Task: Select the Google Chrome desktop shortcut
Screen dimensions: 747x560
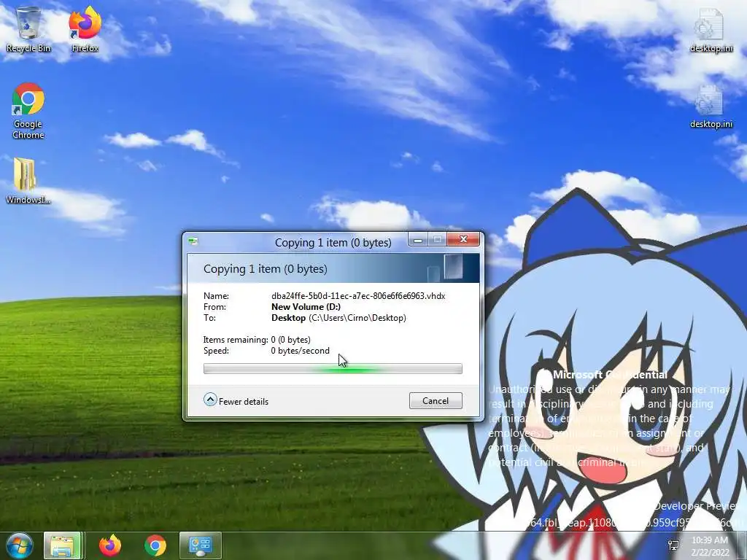Action: pyautogui.click(x=28, y=111)
